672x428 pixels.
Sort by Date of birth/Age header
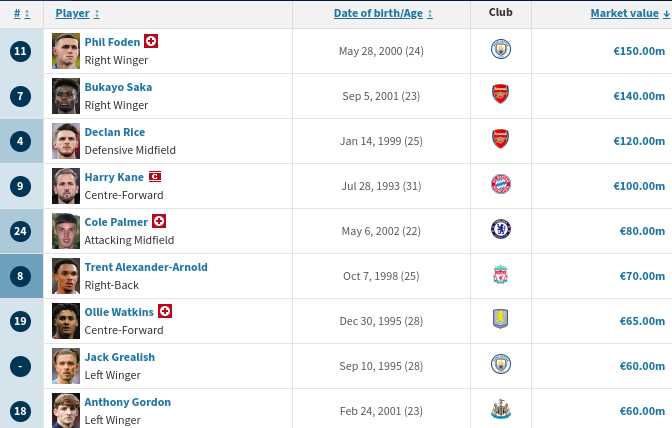pyautogui.click(x=379, y=14)
